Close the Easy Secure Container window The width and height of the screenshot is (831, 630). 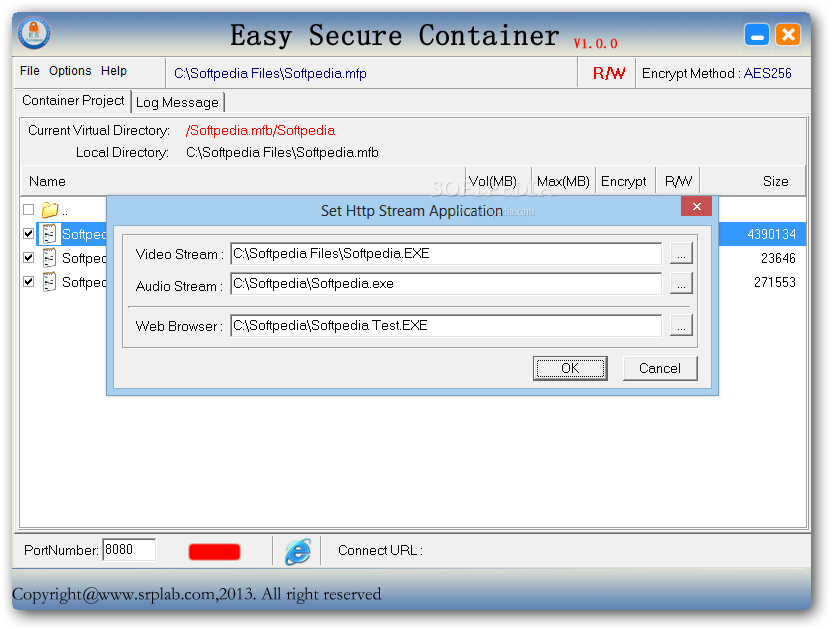click(788, 35)
